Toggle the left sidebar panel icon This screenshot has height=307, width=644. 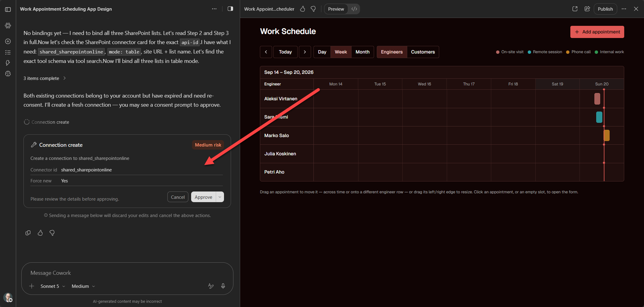pyautogui.click(x=8, y=9)
